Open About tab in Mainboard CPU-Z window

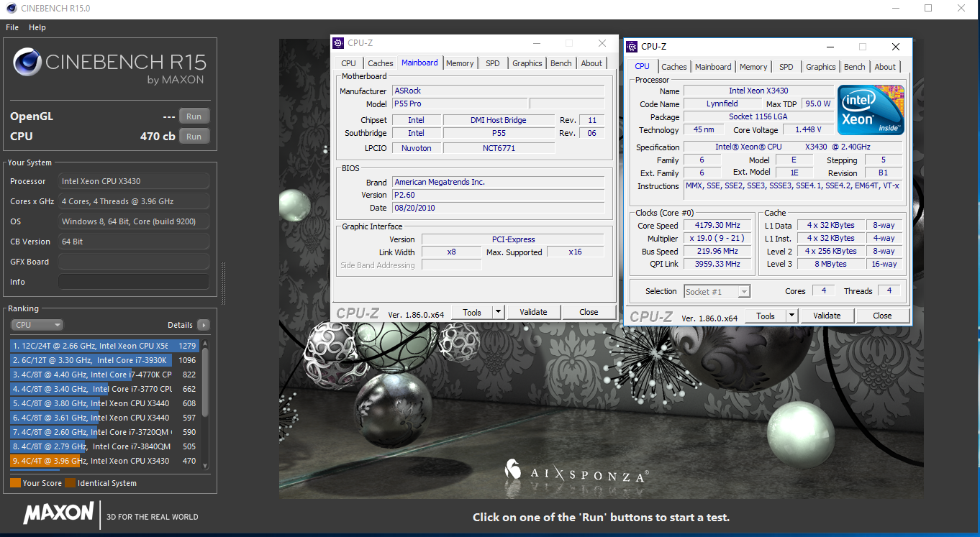[591, 63]
